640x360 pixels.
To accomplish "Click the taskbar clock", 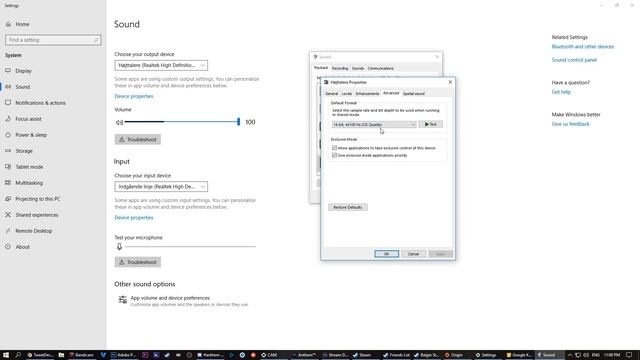I will (x=612, y=355).
